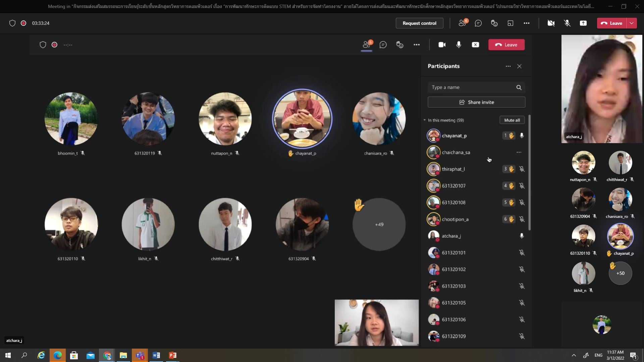Open more options for chaichana_sa
Image resolution: width=644 pixels, height=362 pixels.
pyautogui.click(x=519, y=153)
